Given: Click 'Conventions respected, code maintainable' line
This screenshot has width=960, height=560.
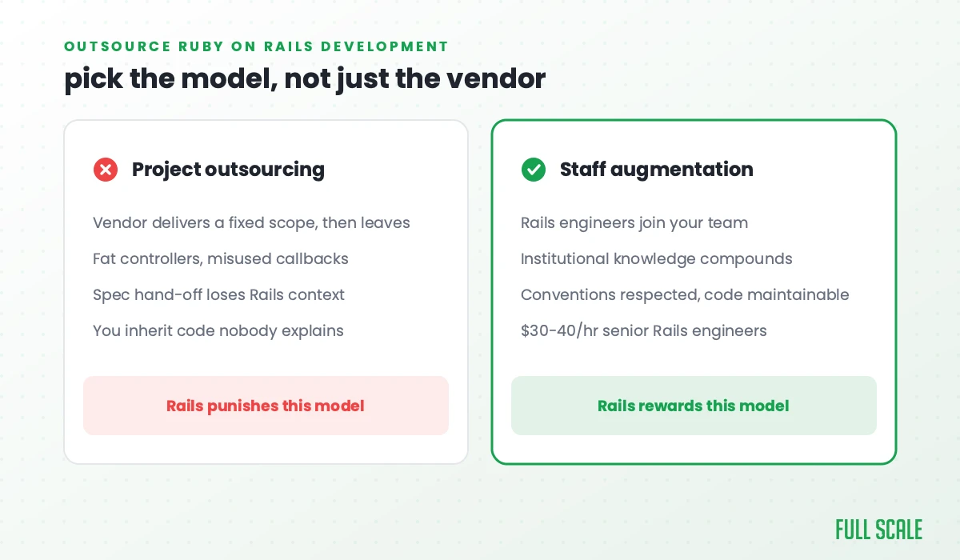Looking at the screenshot, I should pyautogui.click(x=685, y=295).
